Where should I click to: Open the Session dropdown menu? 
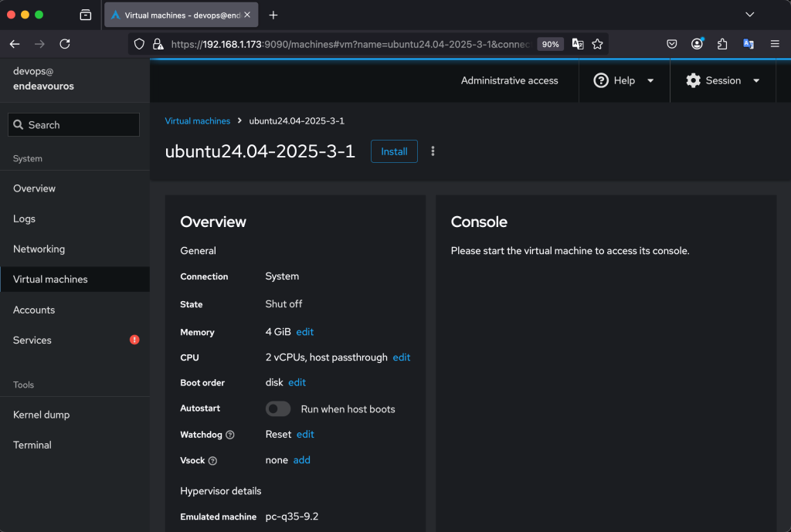723,80
